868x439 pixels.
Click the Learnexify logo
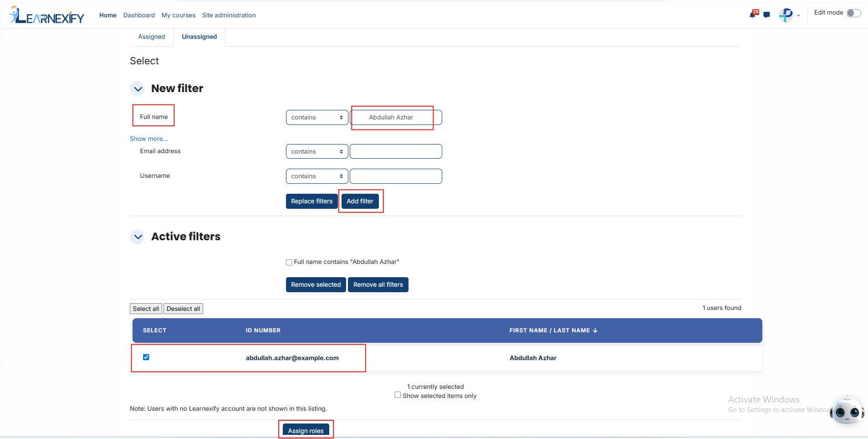point(47,15)
